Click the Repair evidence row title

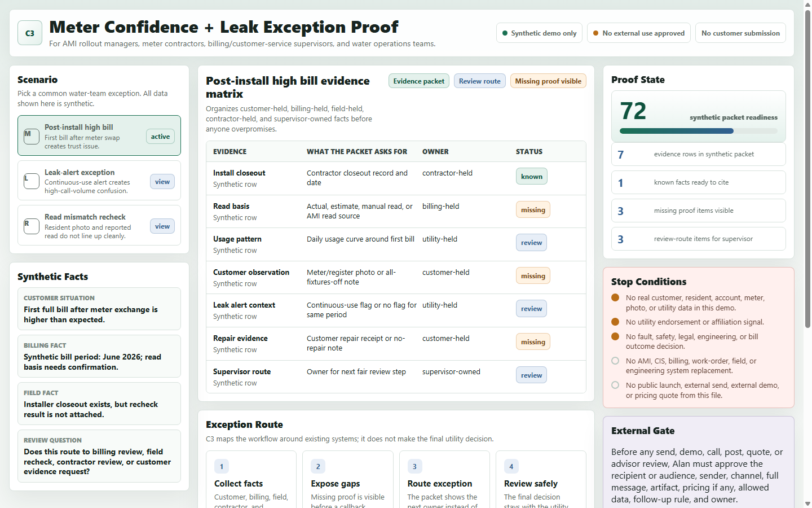(x=240, y=339)
